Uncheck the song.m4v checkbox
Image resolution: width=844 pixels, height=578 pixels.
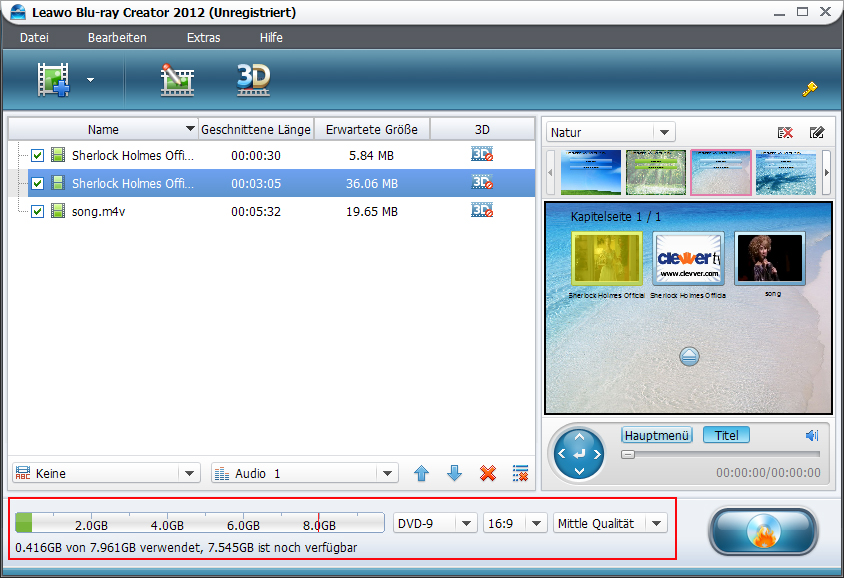[37, 212]
